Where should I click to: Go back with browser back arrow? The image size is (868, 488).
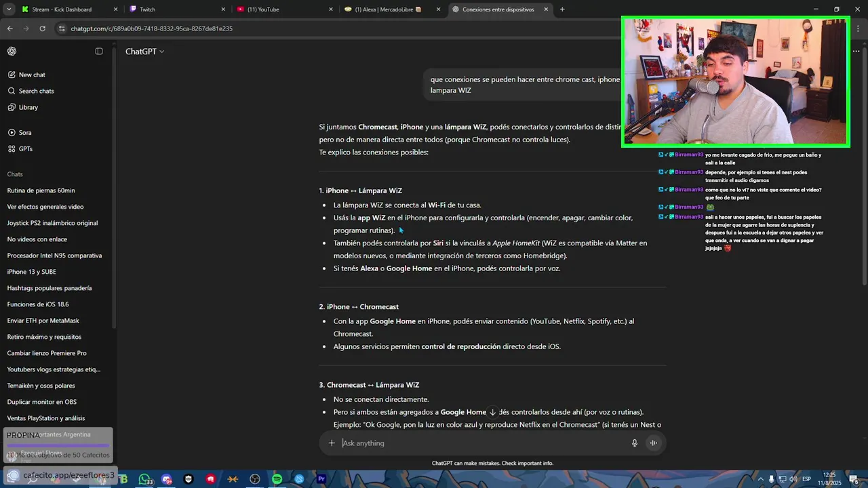[x=9, y=28]
